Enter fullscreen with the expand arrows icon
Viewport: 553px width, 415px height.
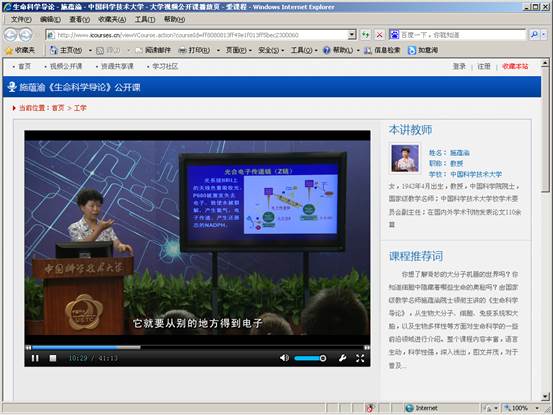360,358
